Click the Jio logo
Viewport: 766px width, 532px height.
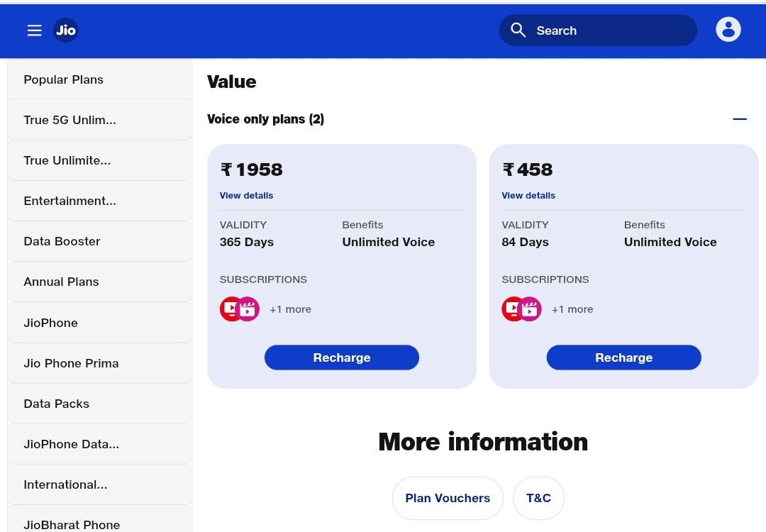coord(66,31)
